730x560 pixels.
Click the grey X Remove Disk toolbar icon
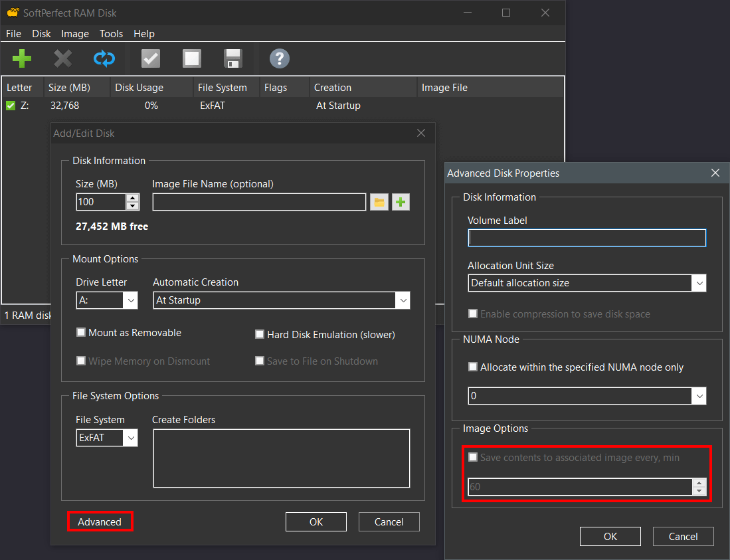pos(63,58)
